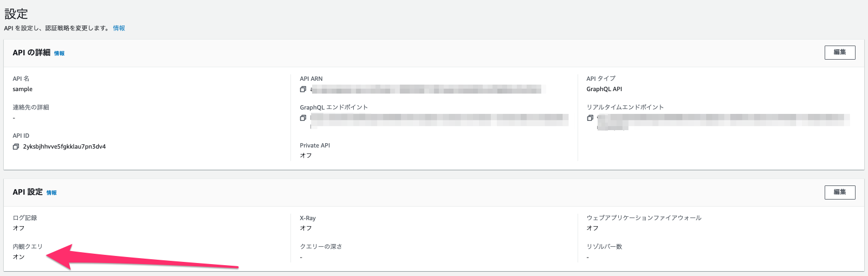Image resolution: width=868 pixels, height=276 pixels.
Task: Click the オフ value under ログ記録
Action: (x=18, y=228)
